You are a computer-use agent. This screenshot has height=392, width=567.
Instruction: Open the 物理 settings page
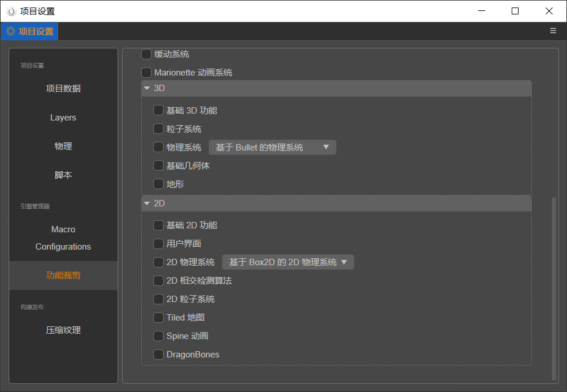point(63,146)
